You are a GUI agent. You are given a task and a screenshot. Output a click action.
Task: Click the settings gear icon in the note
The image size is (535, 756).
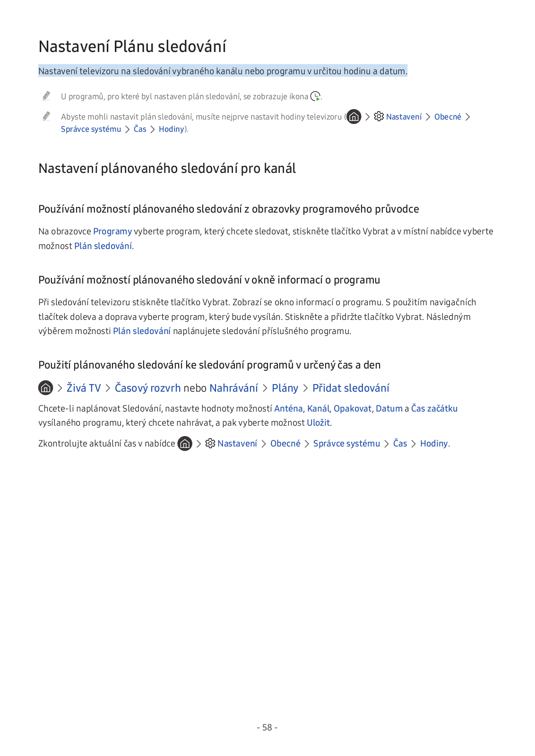[379, 116]
